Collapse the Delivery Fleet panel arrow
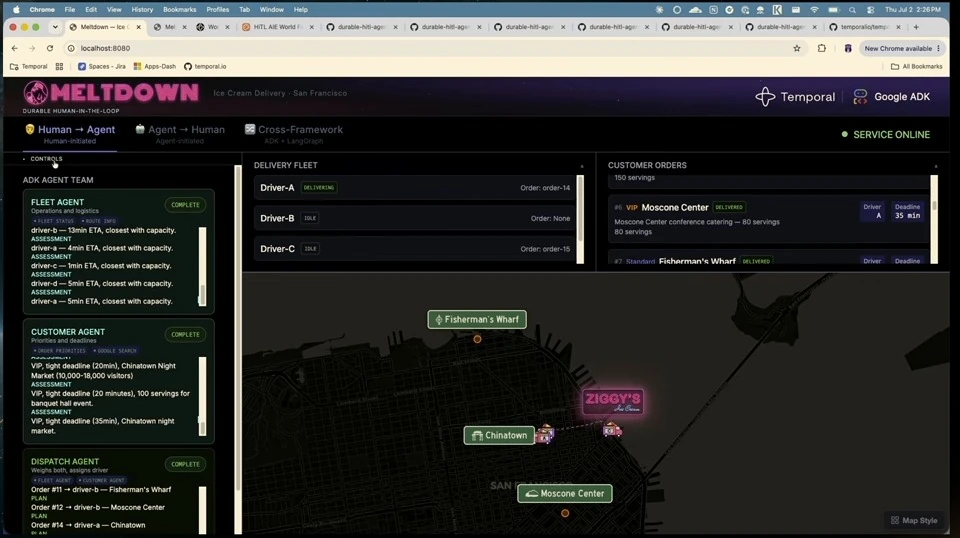Viewport: 960px width, 538px height. point(582,166)
